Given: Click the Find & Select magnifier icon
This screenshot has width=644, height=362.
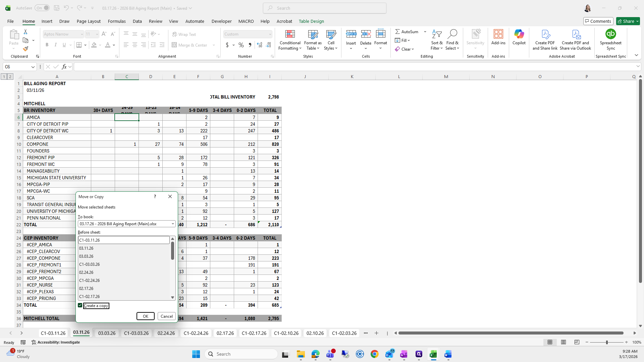Looking at the screenshot, I should [452, 34].
